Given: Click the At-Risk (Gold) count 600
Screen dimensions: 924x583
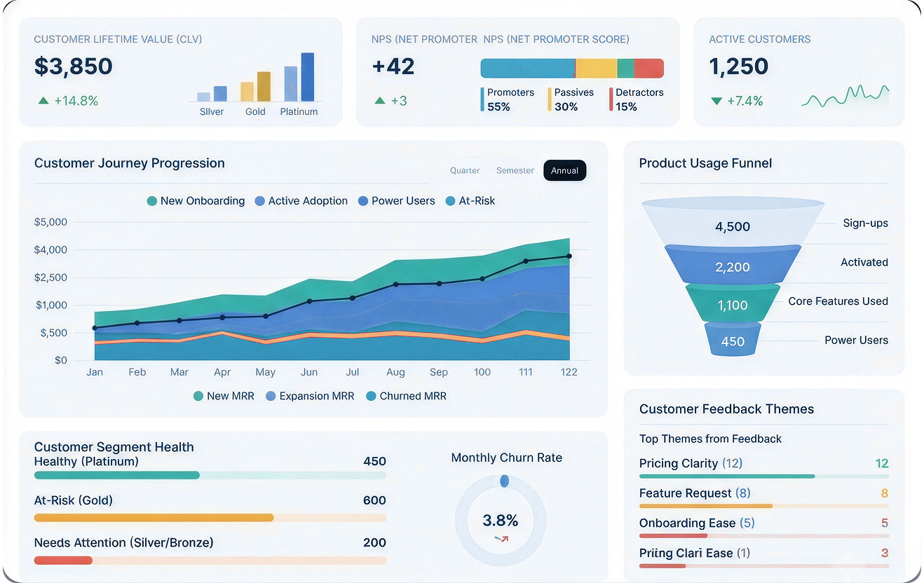Looking at the screenshot, I should 374,500.
